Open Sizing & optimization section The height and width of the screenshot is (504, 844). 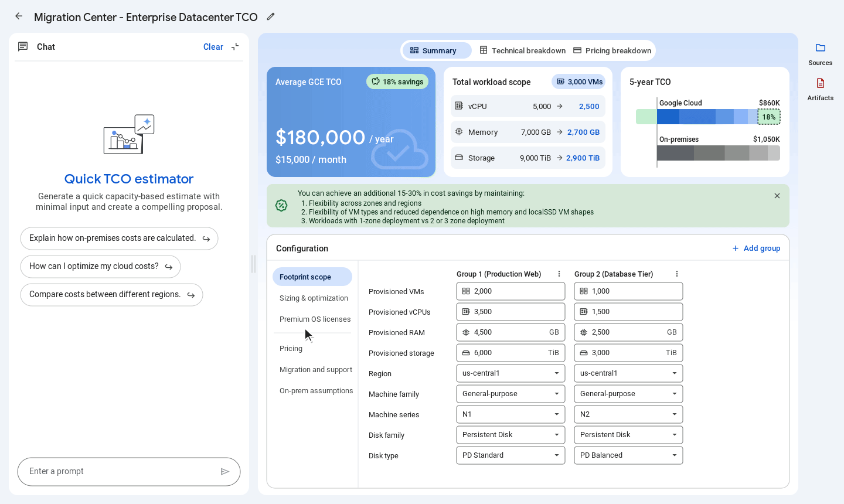point(314,298)
